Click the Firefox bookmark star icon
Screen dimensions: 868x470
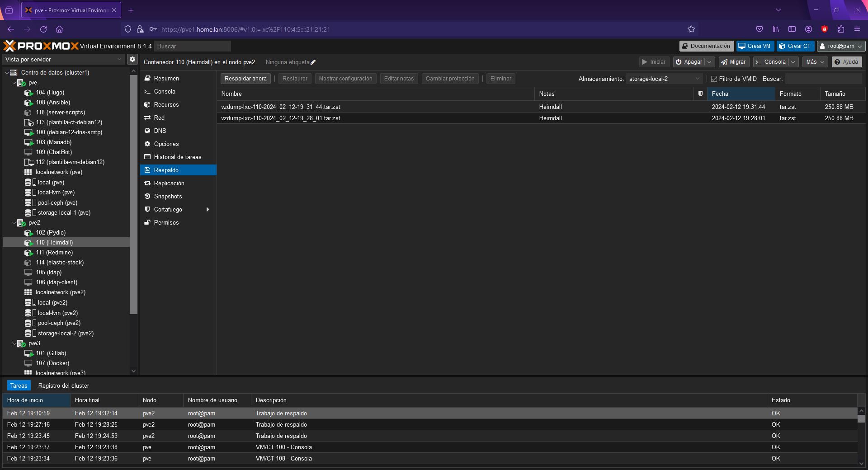(691, 29)
